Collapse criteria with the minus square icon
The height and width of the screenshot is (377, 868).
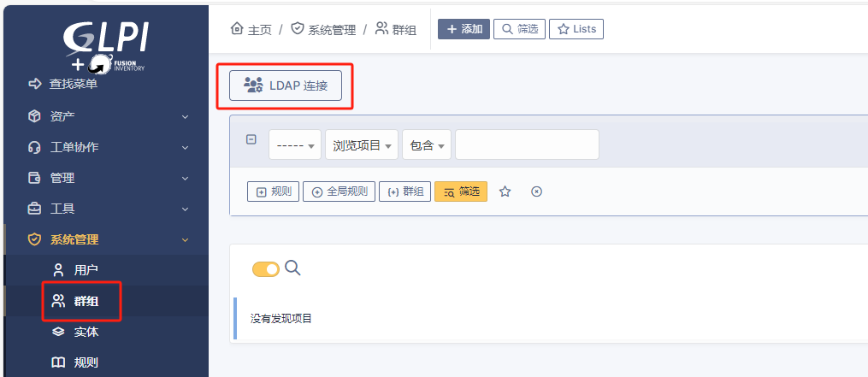point(251,140)
